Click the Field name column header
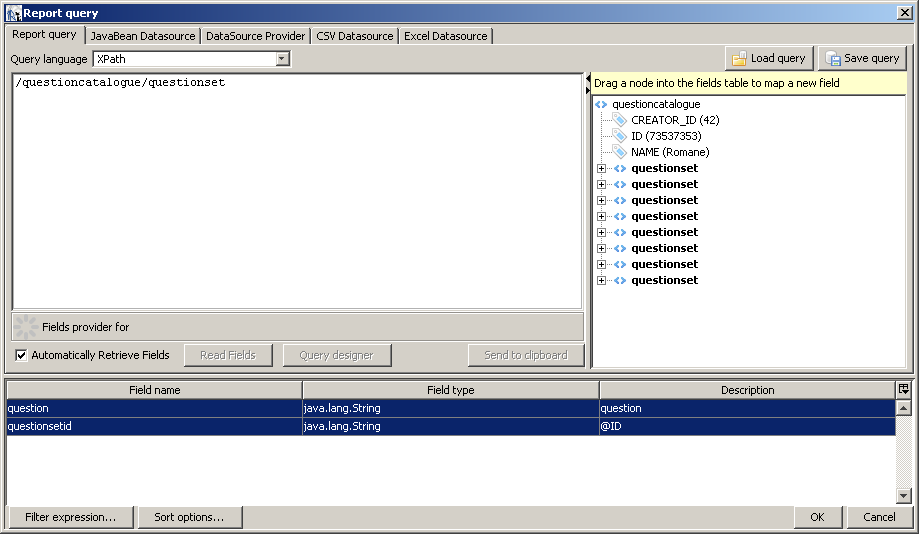This screenshot has width=919, height=534. click(155, 390)
